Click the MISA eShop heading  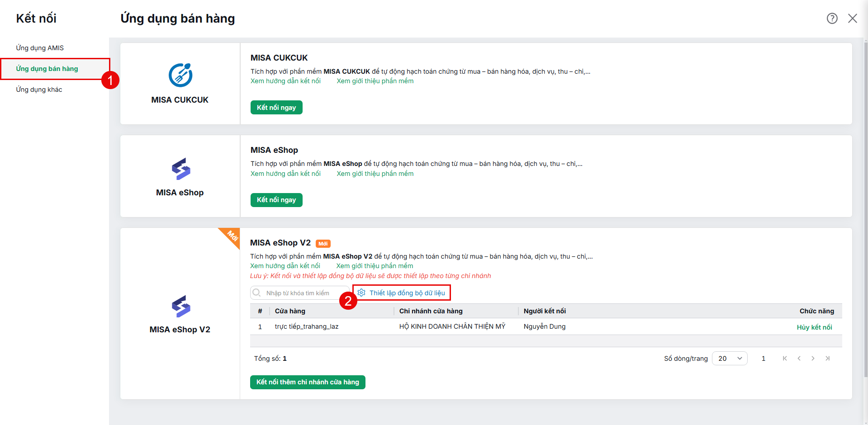pos(274,150)
